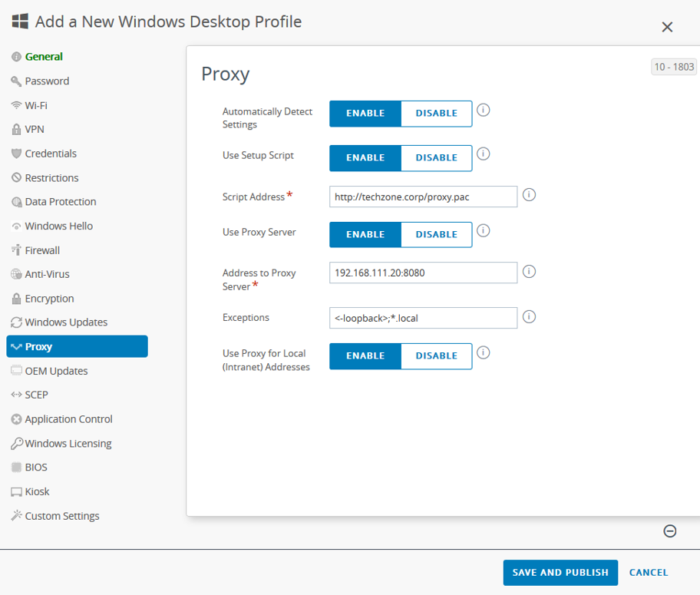Screen dimensions: 700x595
Task: Collapse the Proxy payload with minus icon
Action: pyautogui.click(x=670, y=531)
